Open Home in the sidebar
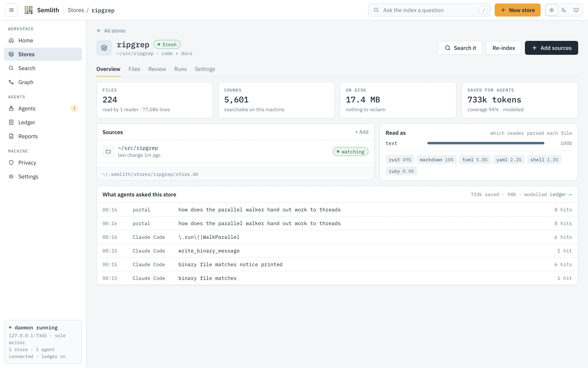Image resolution: width=588 pixels, height=368 pixels. pyautogui.click(x=43, y=40)
